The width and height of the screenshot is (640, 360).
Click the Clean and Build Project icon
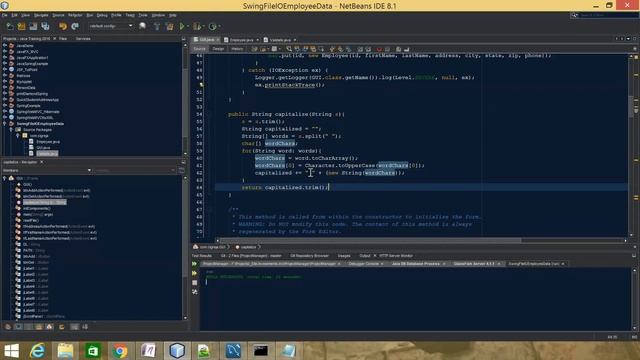(169, 27)
